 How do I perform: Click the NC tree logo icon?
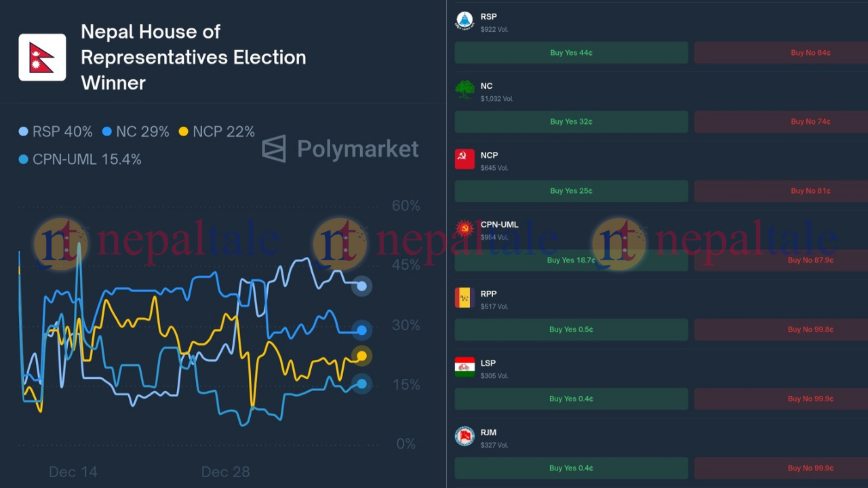click(x=465, y=90)
